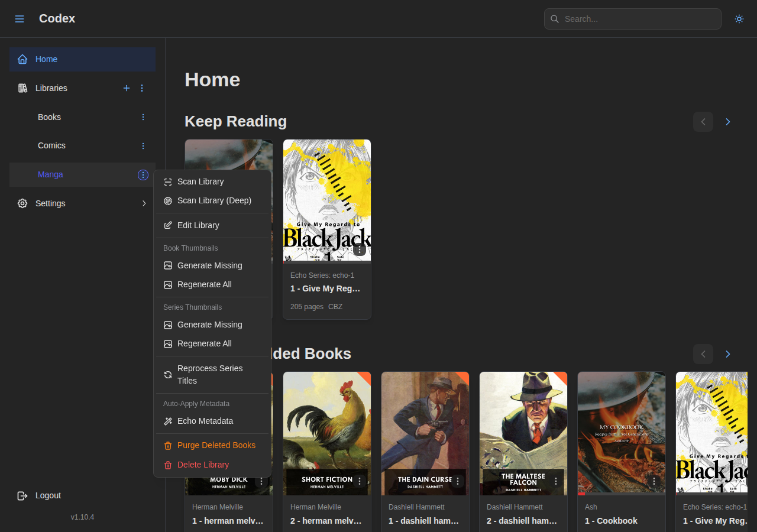Open the Books library entry
Screen dimensions: 757x532
click(49, 117)
